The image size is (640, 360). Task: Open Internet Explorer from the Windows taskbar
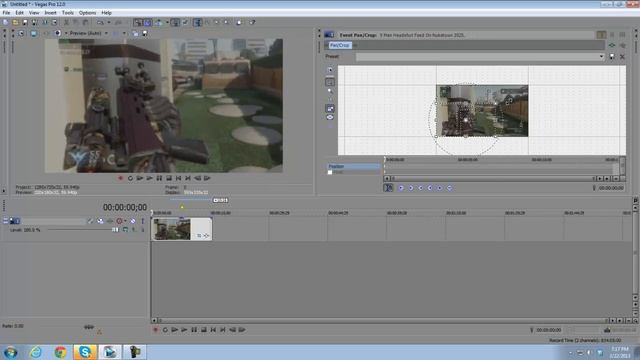36,352
